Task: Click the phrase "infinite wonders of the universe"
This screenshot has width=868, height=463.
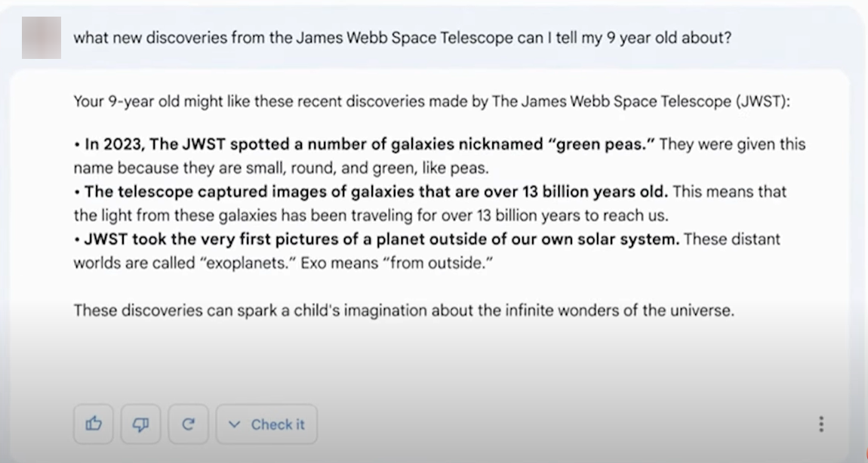Action: 620,310
